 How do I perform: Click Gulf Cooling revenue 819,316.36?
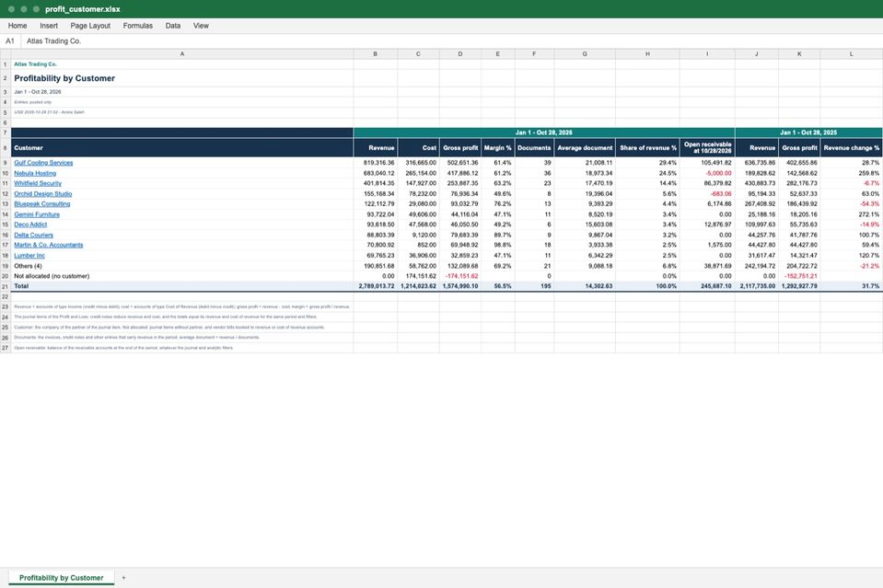(x=375, y=163)
